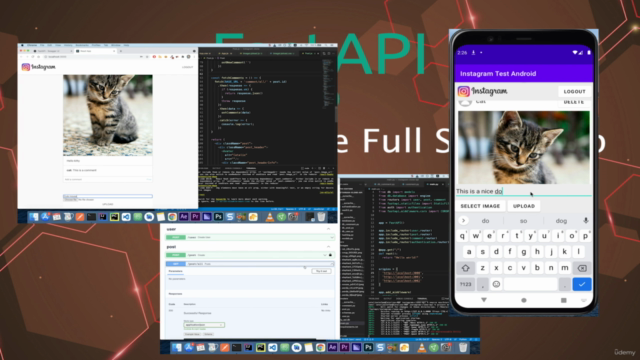Open Visual Studio Code in the lower dock
640x360 pixels.
[272, 348]
